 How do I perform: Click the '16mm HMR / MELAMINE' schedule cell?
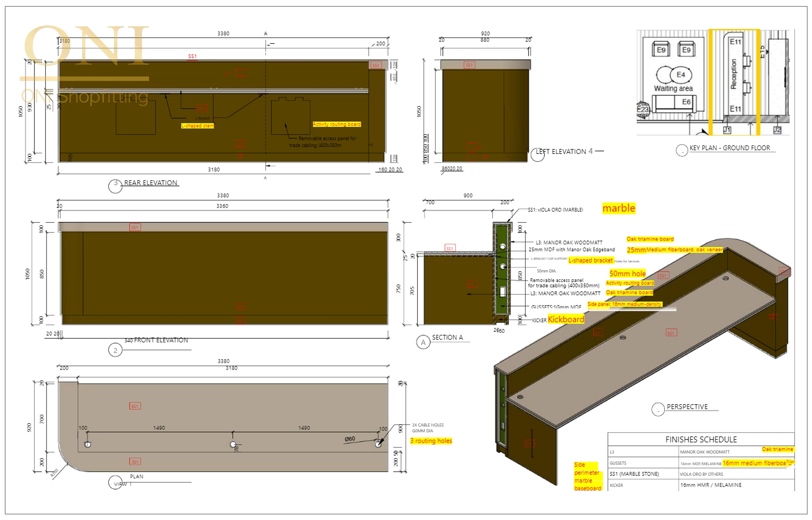[710, 485]
